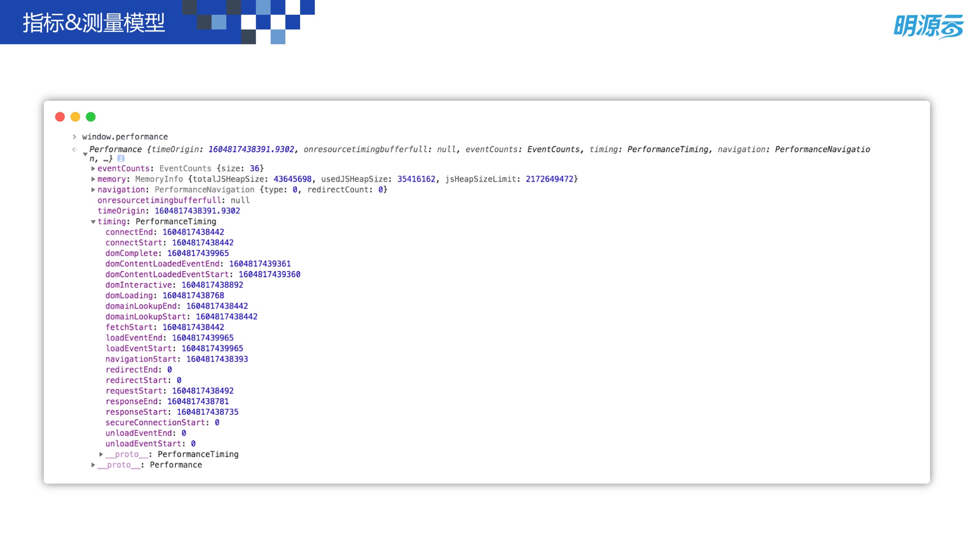Click the requestStart: 1604817438492 row

coord(169,391)
